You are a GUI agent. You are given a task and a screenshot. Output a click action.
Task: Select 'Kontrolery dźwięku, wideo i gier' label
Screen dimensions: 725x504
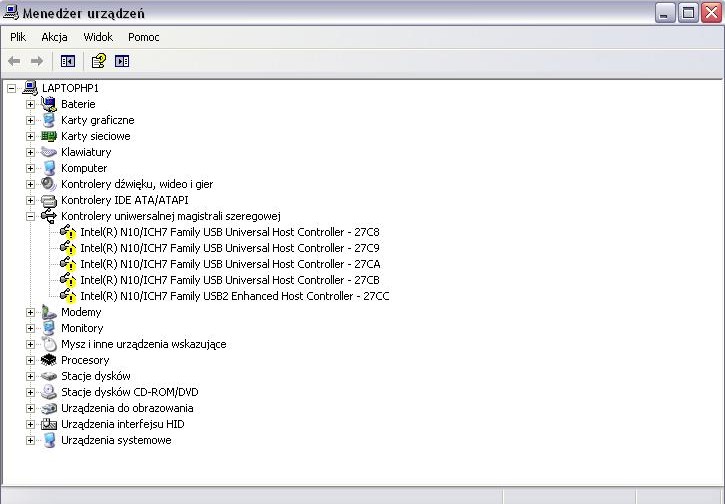(x=137, y=184)
